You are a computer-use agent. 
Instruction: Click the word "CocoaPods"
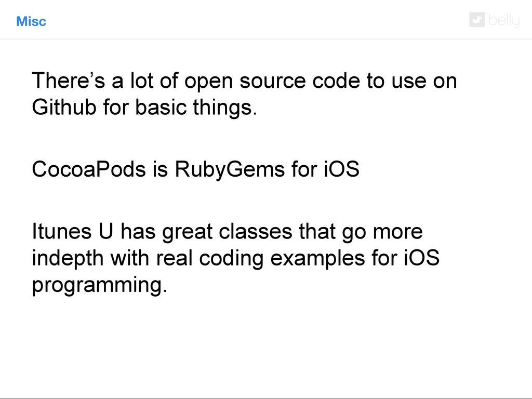coord(89,169)
